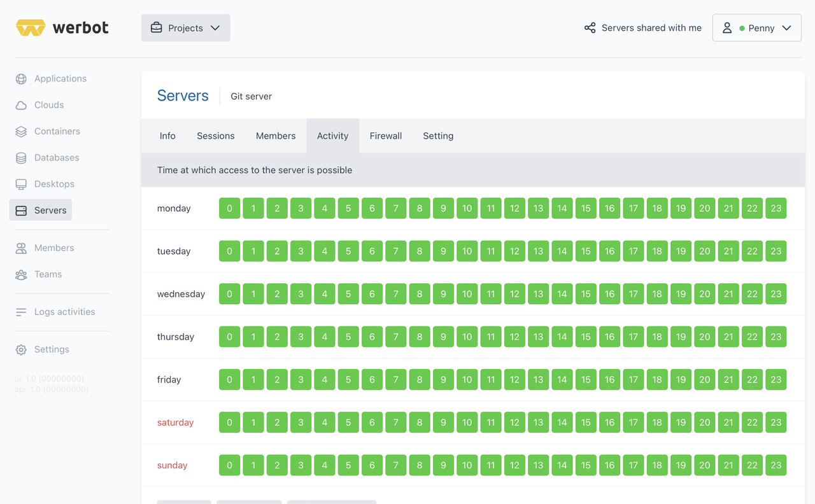This screenshot has height=504, width=815.
Task: Open Desktops section
Action: pyautogui.click(x=45, y=184)
